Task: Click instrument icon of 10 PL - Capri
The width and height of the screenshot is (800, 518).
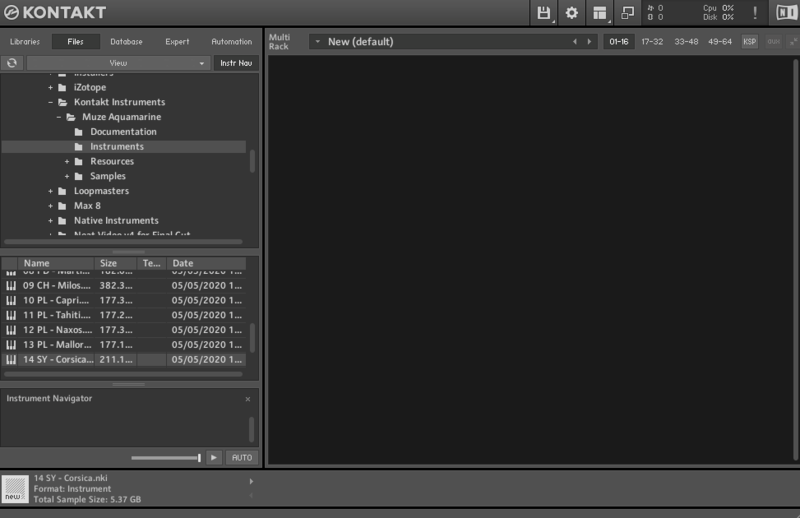Action: point(11,301)
